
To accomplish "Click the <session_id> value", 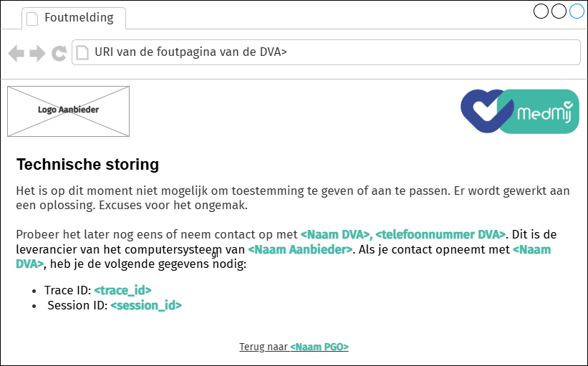I will pyautogui.click(x=146, y=305).
